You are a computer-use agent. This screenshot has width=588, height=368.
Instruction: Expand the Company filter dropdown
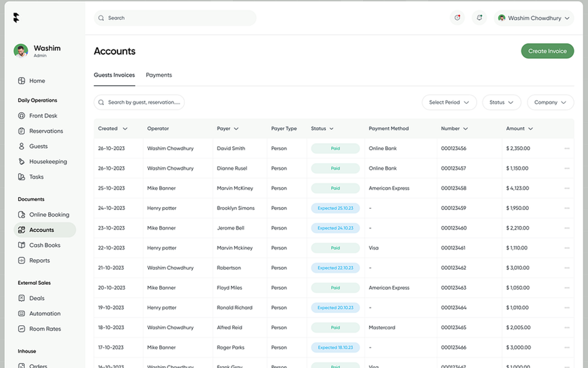(550, 102)
